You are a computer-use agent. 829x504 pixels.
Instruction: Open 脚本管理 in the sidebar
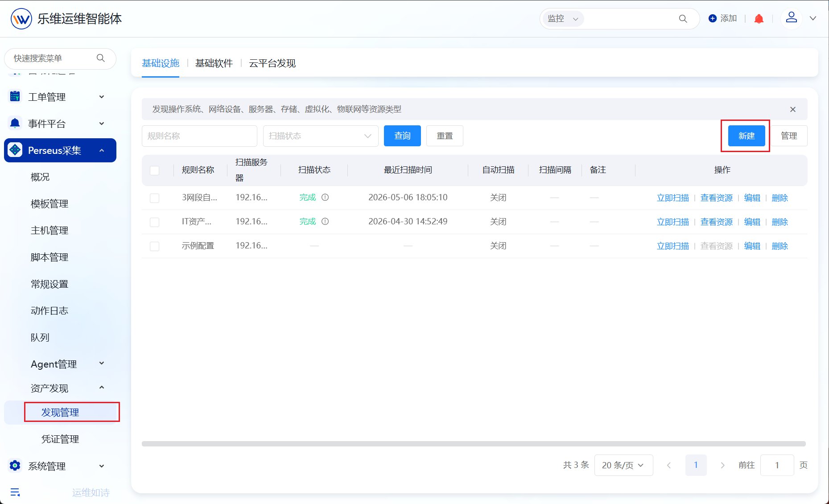pos(49,257)
